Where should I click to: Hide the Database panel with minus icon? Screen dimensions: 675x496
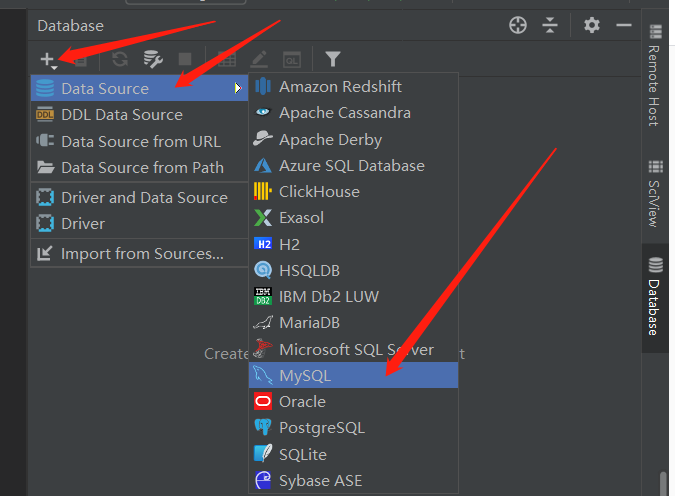[x=623, y=25]
